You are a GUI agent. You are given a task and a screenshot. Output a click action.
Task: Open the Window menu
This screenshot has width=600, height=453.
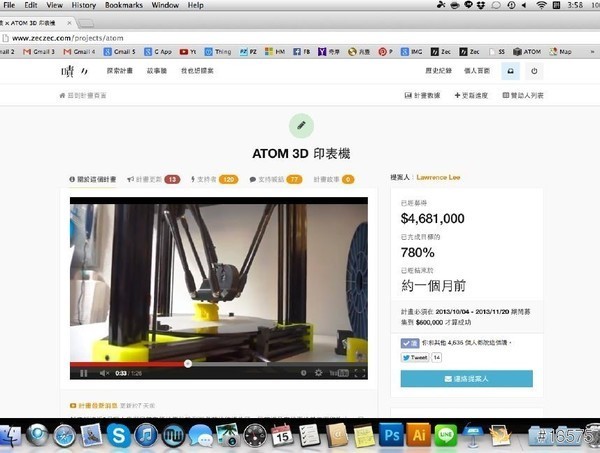coord(165,5)
